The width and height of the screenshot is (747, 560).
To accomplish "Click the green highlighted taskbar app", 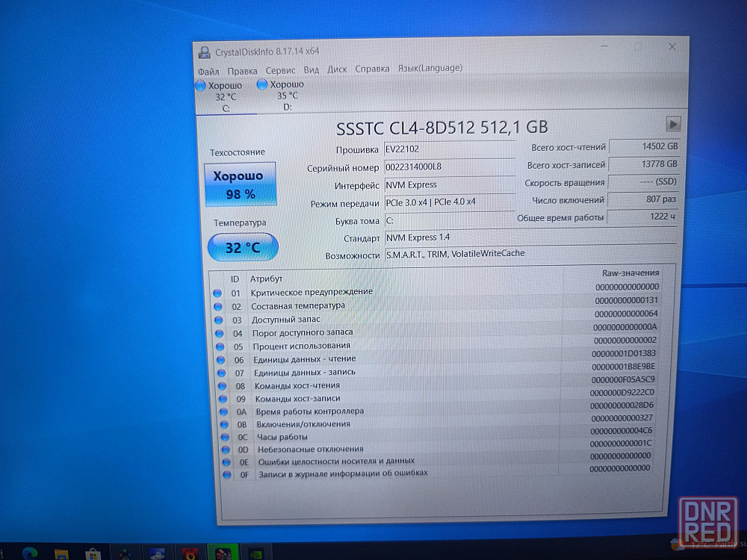I will 223,553.
